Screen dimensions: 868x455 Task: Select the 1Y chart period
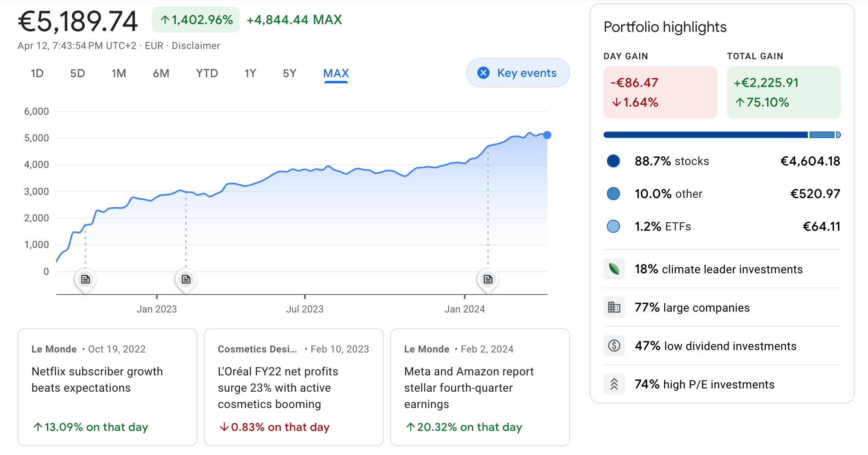coord(250,73)
